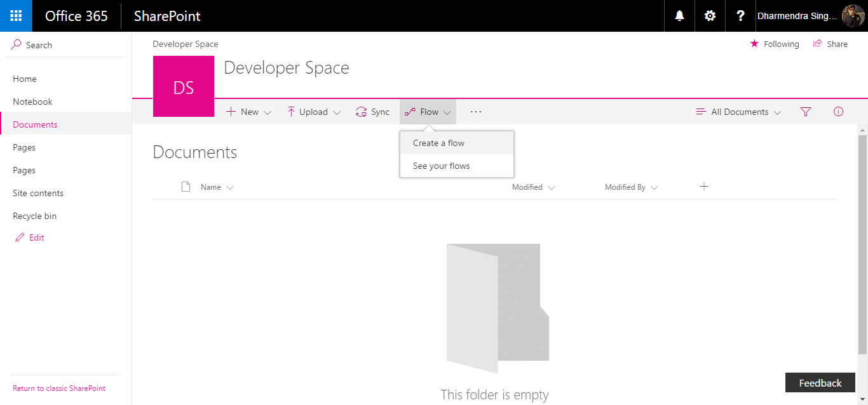The height and width of the screenshot is (405, 868).
Task: Open the Modified By column dropdown
Action: click(x=654, y=187)
